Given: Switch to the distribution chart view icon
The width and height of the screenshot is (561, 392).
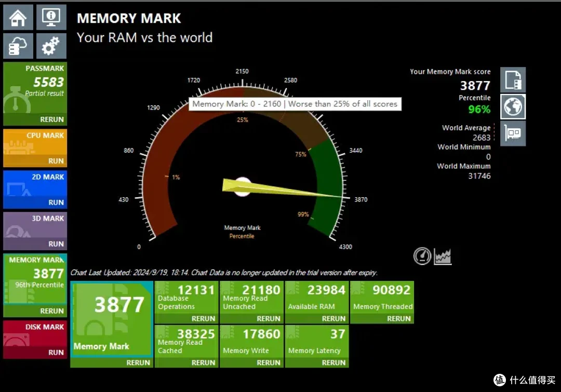Looking at the screenshot, I should click(443, 256).
